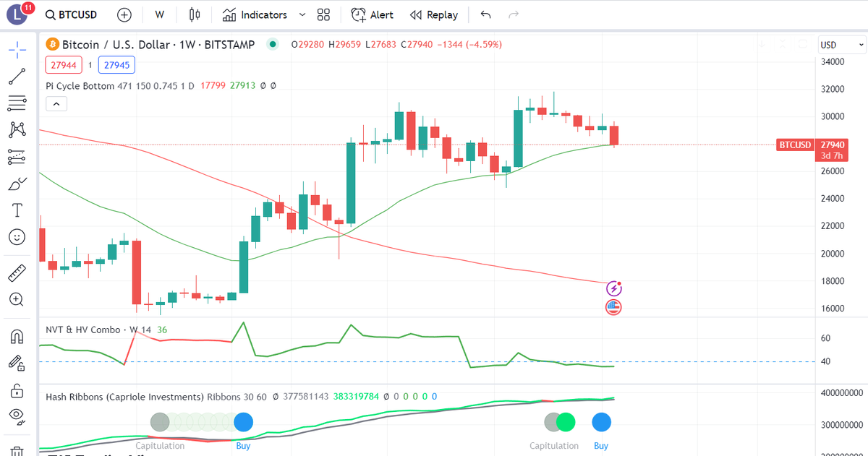868x456 pixels.
Task: Change the W timeframe interval
Action: click(x=159, y=14)
